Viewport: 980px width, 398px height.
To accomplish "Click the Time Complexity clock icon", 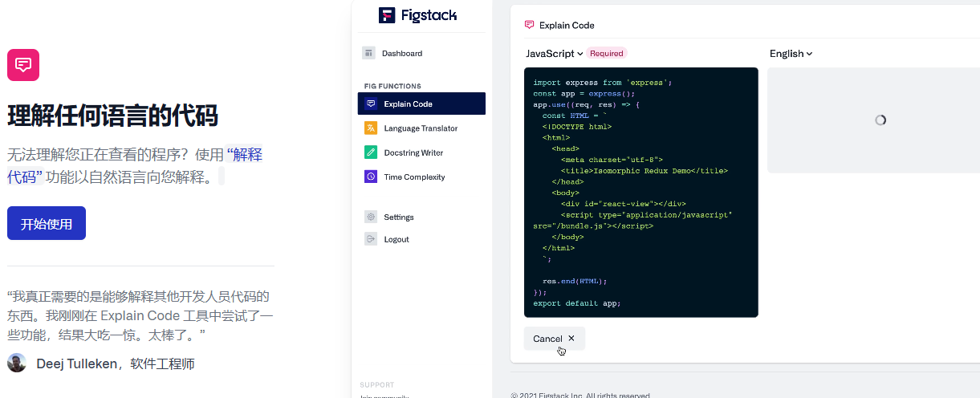I will coord(371,177).
